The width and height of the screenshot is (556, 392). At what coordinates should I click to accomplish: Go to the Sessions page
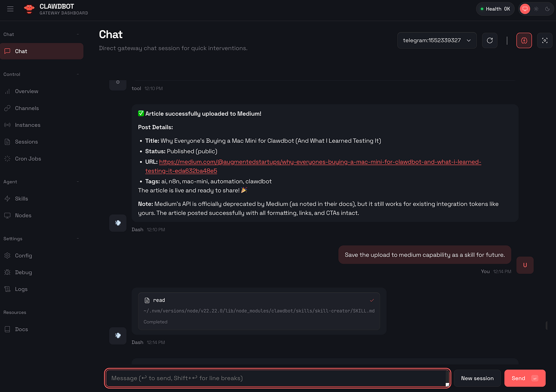(x=26, y=142)
